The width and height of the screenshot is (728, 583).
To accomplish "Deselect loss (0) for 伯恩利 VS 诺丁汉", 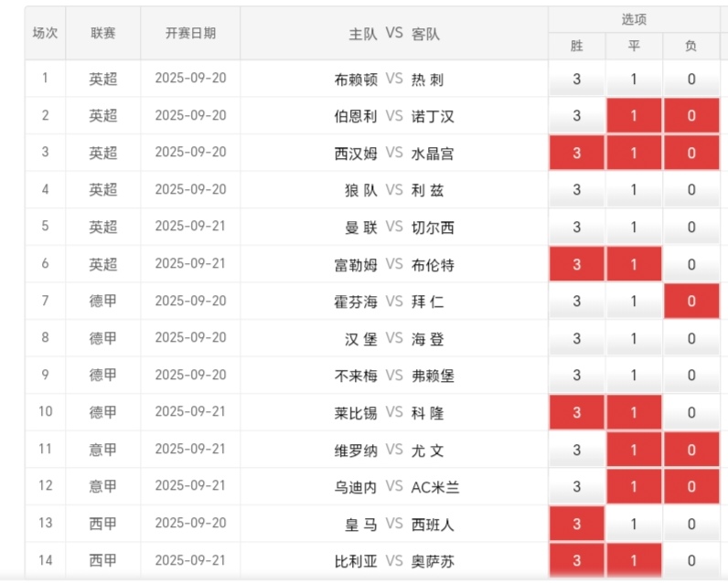I will pos(691,115).
